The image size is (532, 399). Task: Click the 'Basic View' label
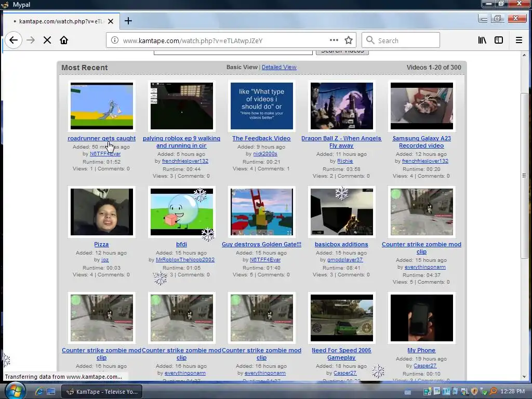[x=242, y=67]
